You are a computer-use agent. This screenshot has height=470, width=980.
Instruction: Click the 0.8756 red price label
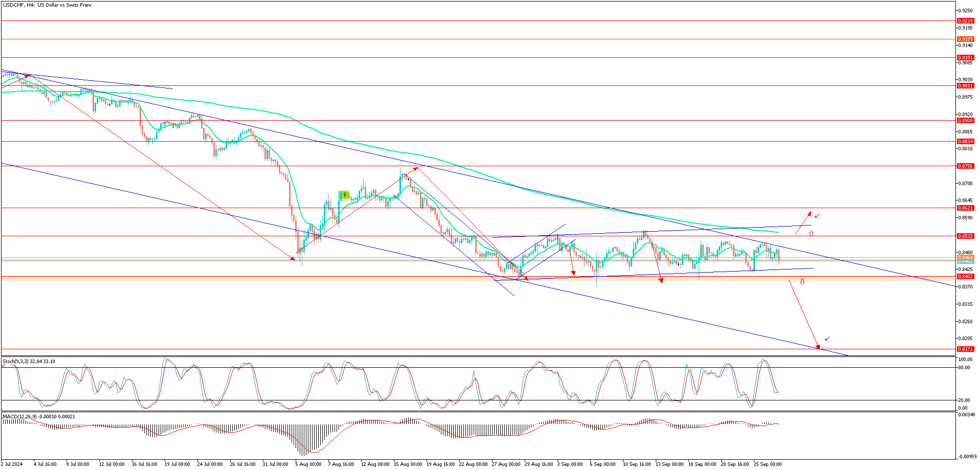965,166
